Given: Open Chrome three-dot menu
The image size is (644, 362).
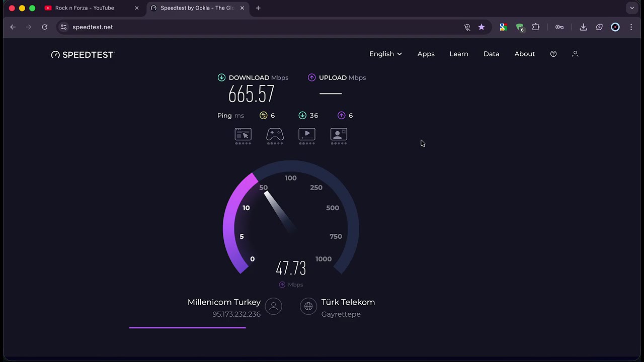Looking at the screenshot, I should coord(631,27).
